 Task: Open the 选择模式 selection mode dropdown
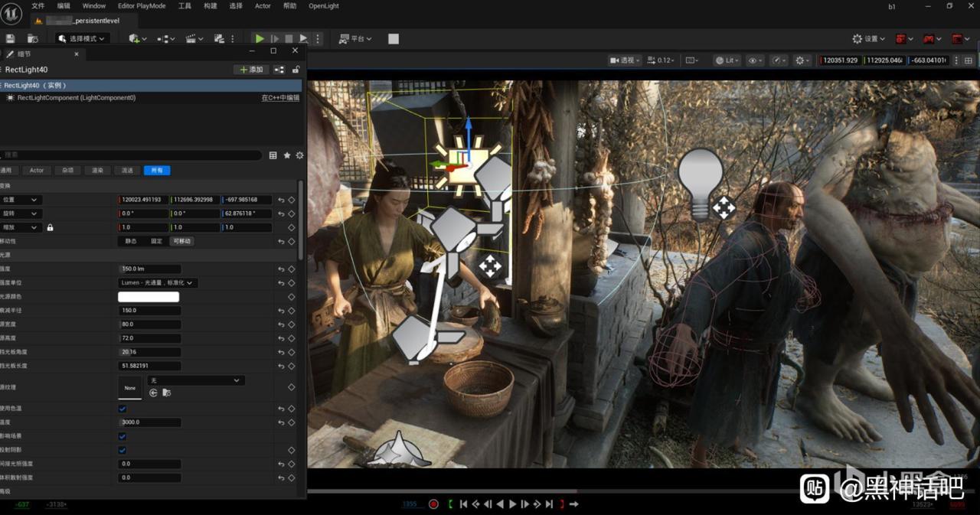[x=83, y=38]
